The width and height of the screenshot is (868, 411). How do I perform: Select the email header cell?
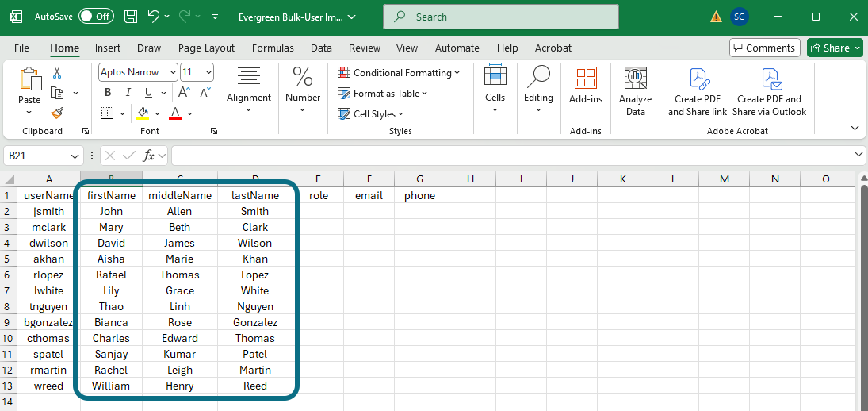coord(369,195)
